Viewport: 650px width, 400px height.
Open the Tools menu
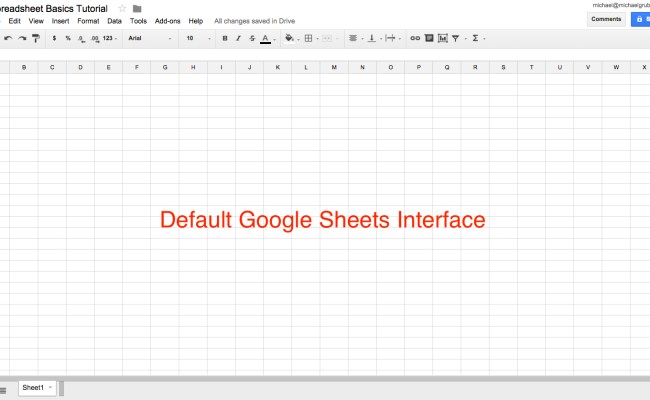[138, 21]
